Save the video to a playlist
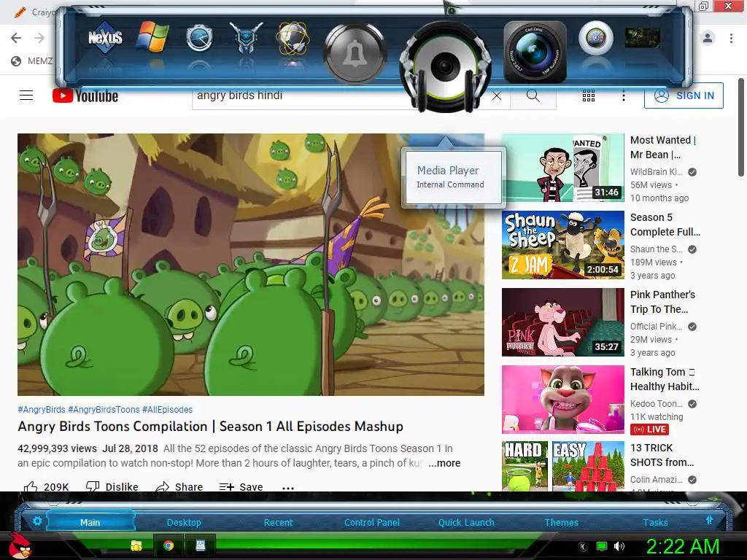747x560 pixels. point(241,486)
